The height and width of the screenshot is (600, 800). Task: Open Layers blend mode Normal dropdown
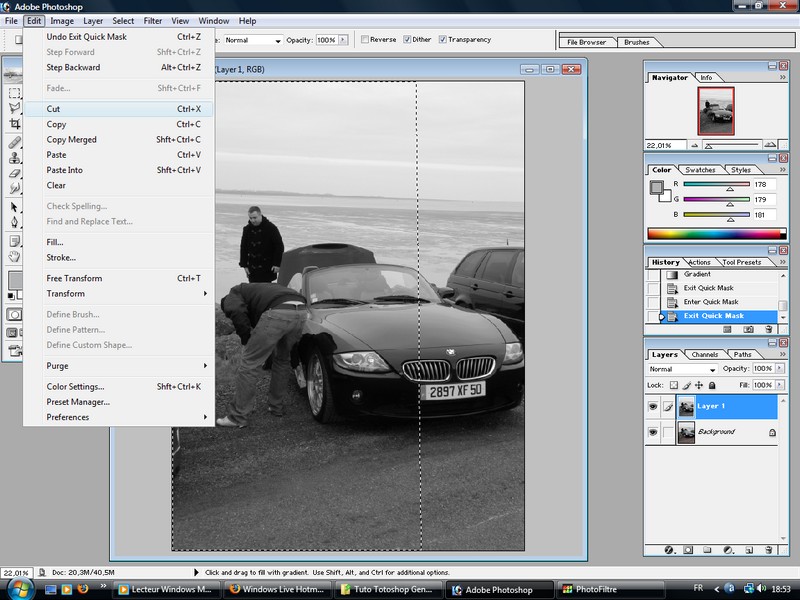(682, 369)
